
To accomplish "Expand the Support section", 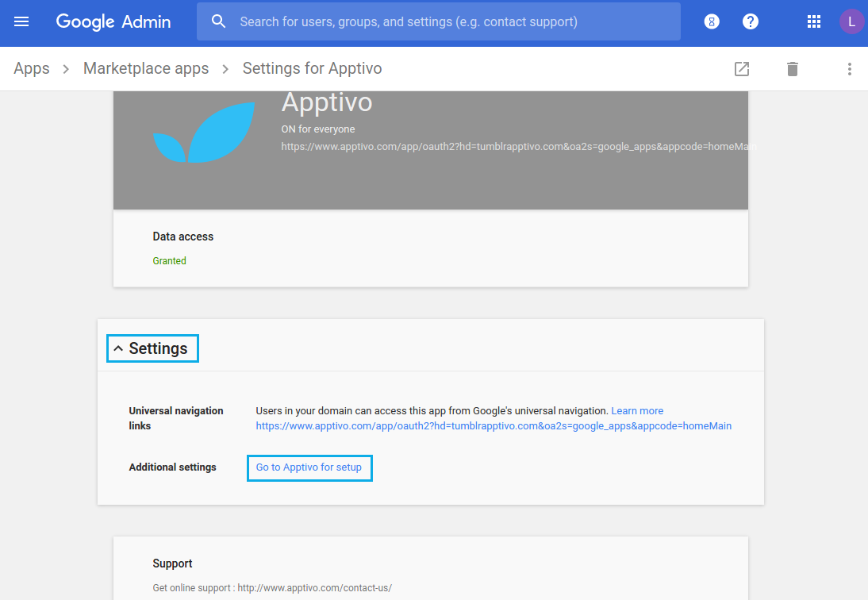I will (x=172, y=563).
